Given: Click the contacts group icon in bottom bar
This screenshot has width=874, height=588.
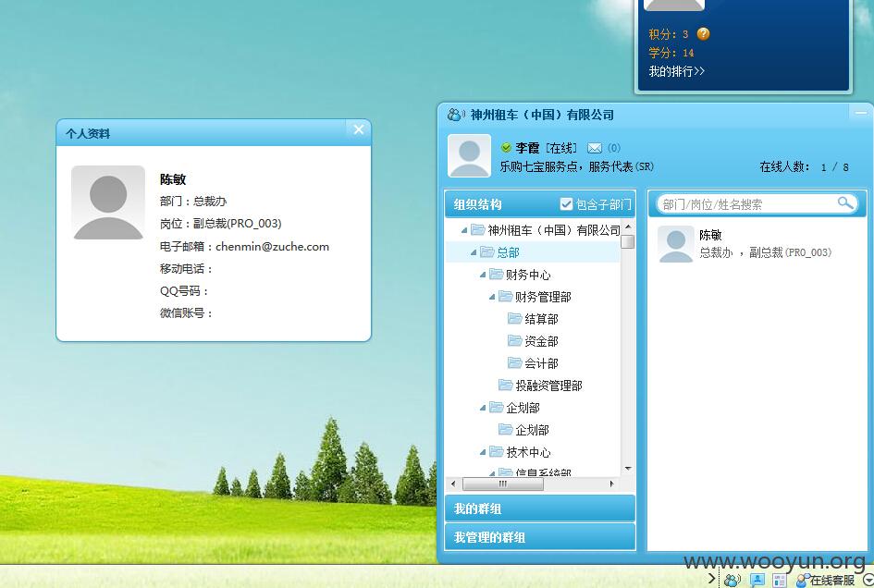Looking at the screenshot, I should pyautogui.click(x=732, y=581).
